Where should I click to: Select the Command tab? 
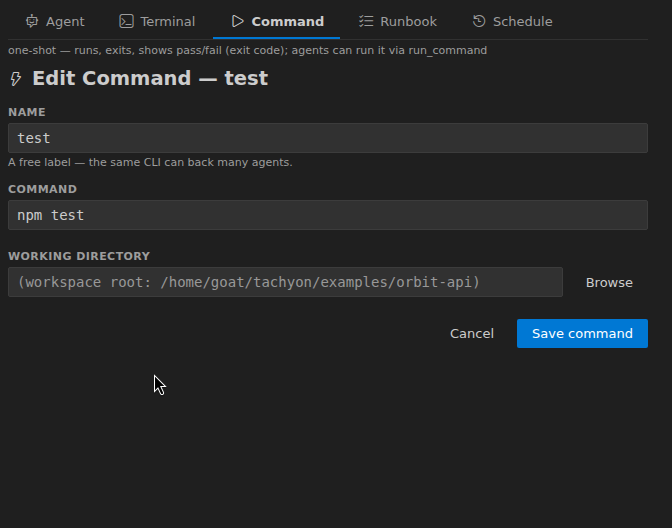point(277,21)
